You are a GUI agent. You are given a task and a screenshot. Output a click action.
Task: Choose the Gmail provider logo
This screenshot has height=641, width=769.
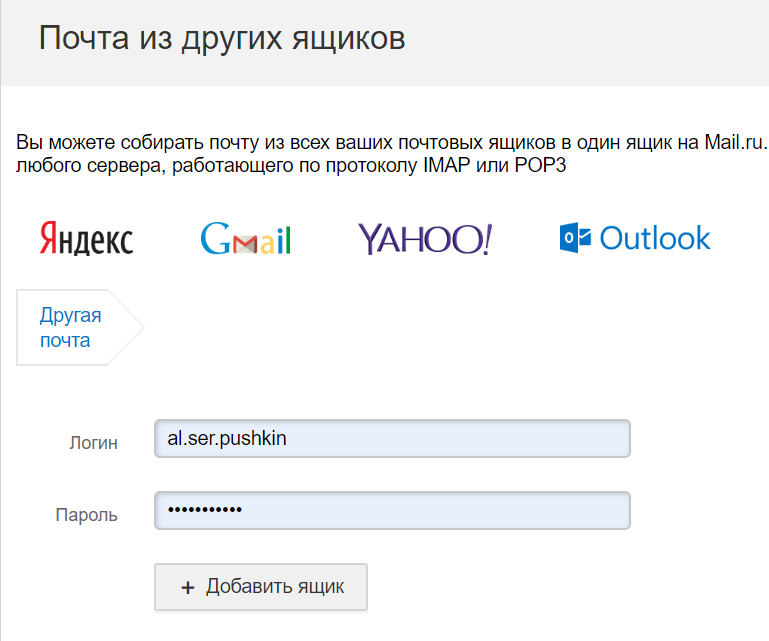246,238
